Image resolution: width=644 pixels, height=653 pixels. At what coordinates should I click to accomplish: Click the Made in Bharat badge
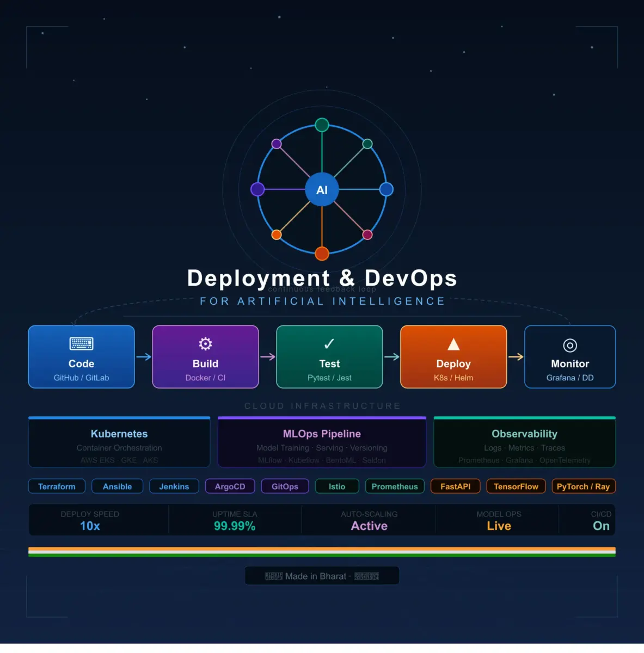pos(322,576)
